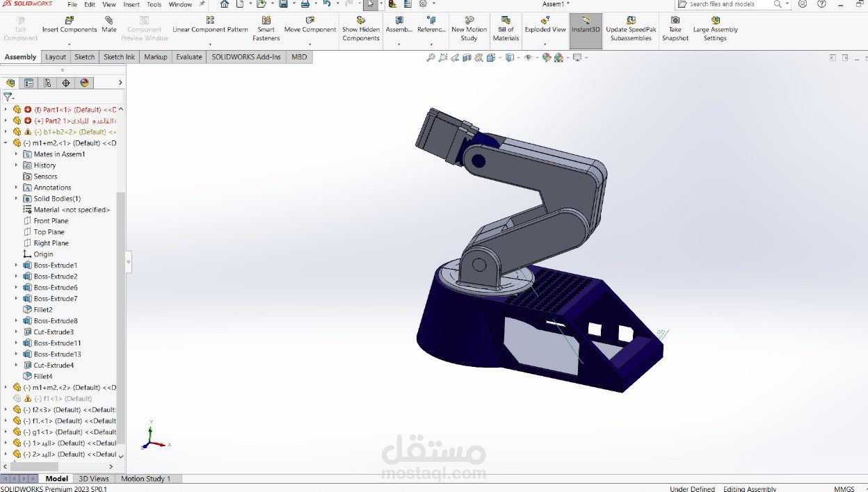Switch to the 3D Views bottom tab

(94, 479)
